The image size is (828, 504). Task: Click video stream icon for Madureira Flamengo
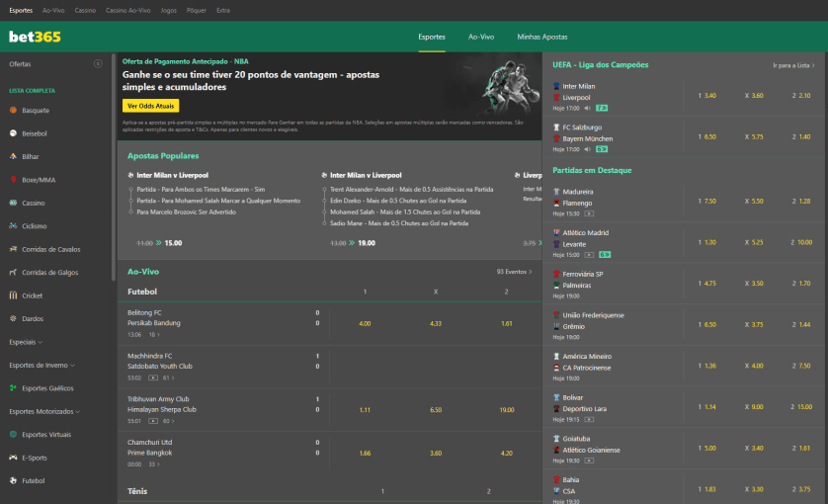[589, 214]
